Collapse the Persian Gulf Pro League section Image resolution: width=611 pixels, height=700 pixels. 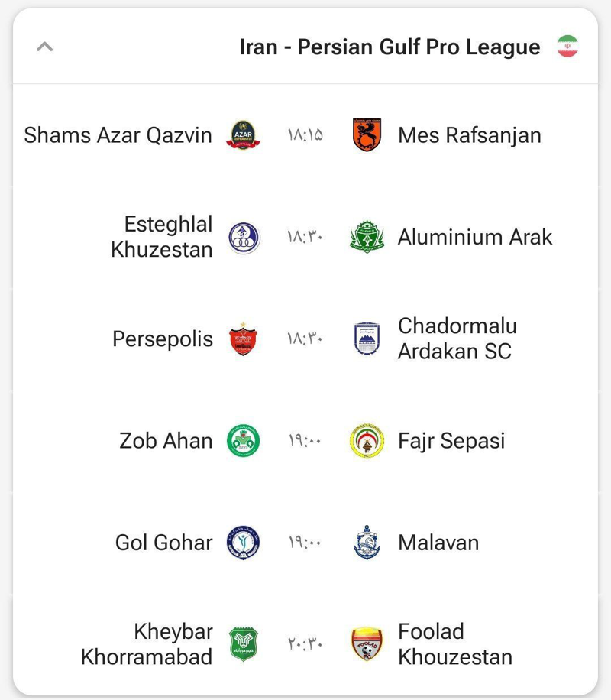point(44,47)
